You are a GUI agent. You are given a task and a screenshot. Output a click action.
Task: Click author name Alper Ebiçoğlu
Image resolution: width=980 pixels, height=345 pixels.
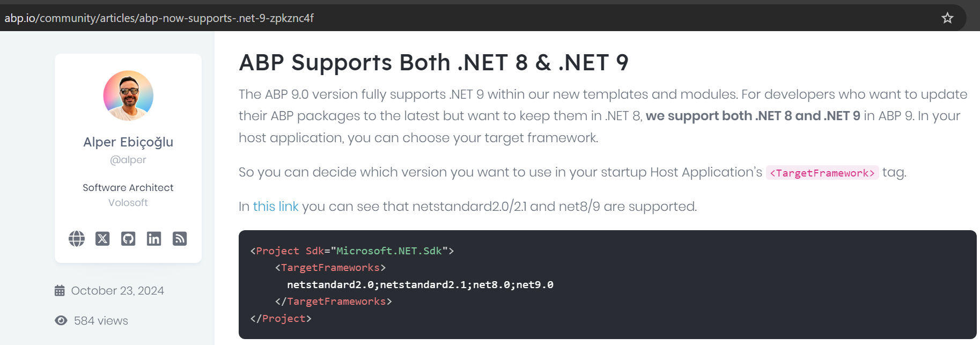point(128,142)
